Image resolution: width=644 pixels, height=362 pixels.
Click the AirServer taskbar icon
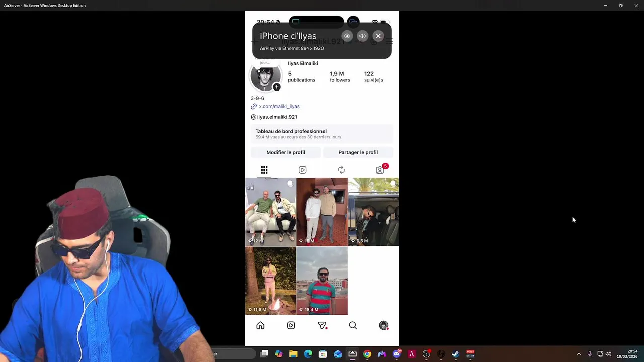pos(352,354)
